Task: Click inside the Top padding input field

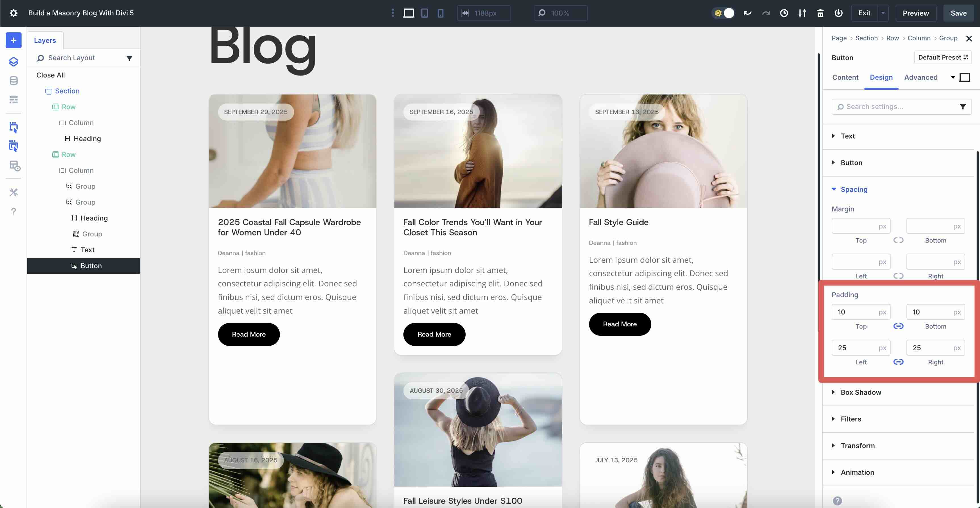Action: pyautogui.click(x=861, y=312)
